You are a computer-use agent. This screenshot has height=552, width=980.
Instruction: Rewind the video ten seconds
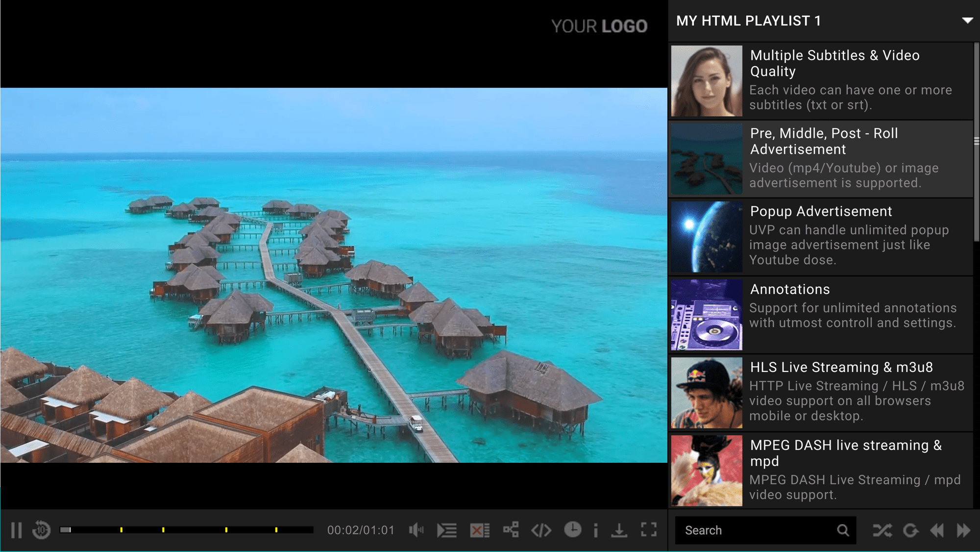(x=42, y=530)
